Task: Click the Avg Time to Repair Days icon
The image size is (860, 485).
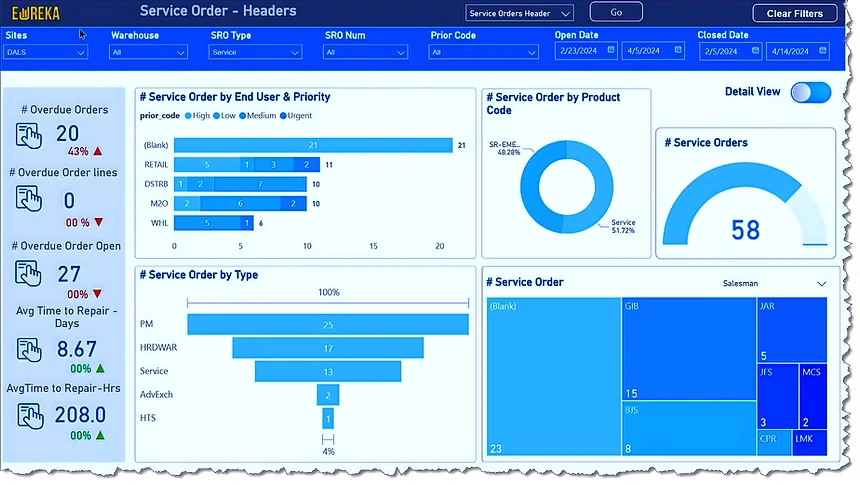Action: [30, 349]
